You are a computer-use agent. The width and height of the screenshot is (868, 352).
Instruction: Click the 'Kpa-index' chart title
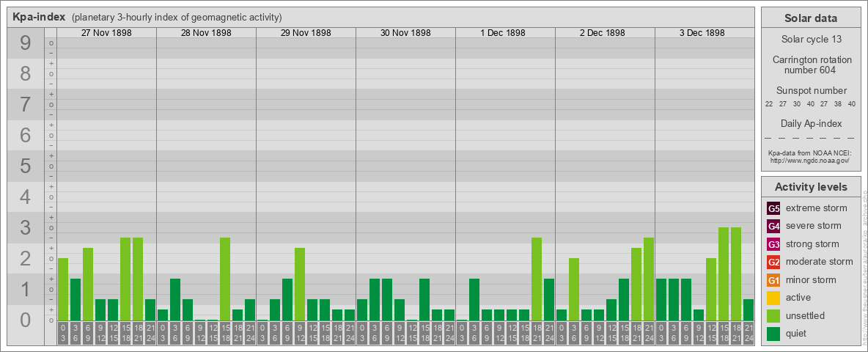(x=40, y=17)
